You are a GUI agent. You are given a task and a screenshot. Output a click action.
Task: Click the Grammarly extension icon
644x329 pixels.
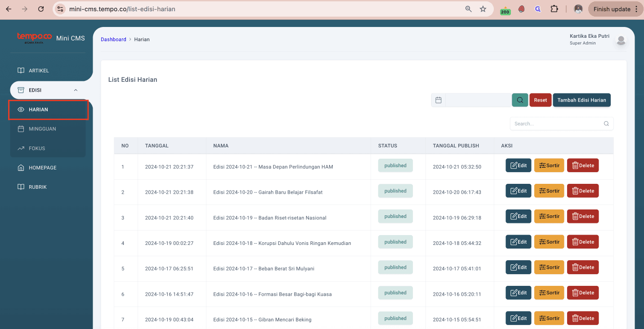[538, 9]
